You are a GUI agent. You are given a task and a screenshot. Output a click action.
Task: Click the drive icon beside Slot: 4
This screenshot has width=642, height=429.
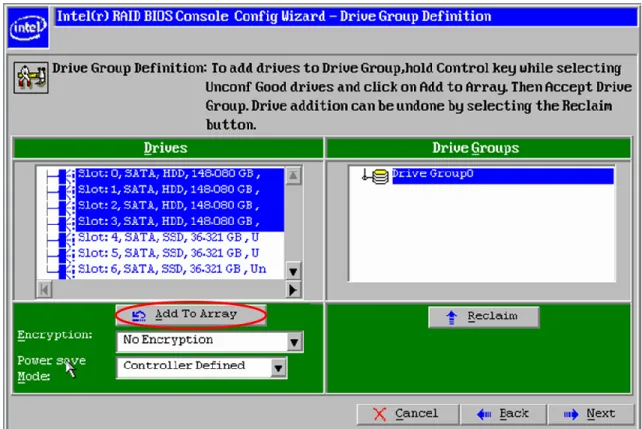67,238
